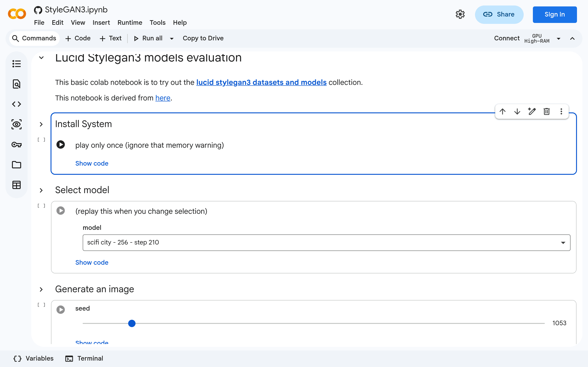This screenshot has width=588, height=367.
Task: Expand the Select model section chevron
Action: coord(41,190)
